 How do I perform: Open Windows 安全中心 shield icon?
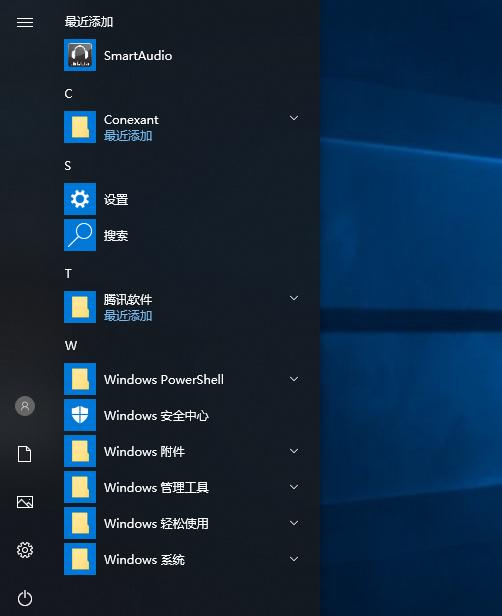pos(80,415)
